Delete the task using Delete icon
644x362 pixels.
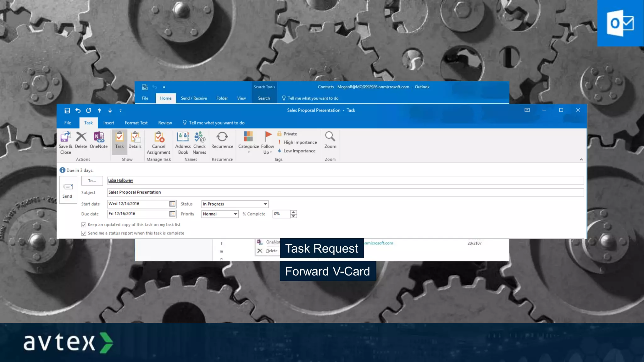[81, 140]
